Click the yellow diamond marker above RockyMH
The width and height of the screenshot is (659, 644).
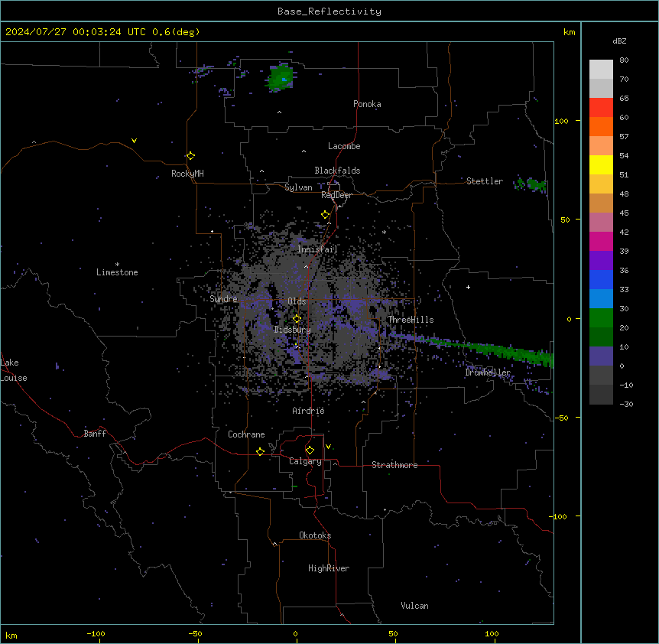coord(190,156)
